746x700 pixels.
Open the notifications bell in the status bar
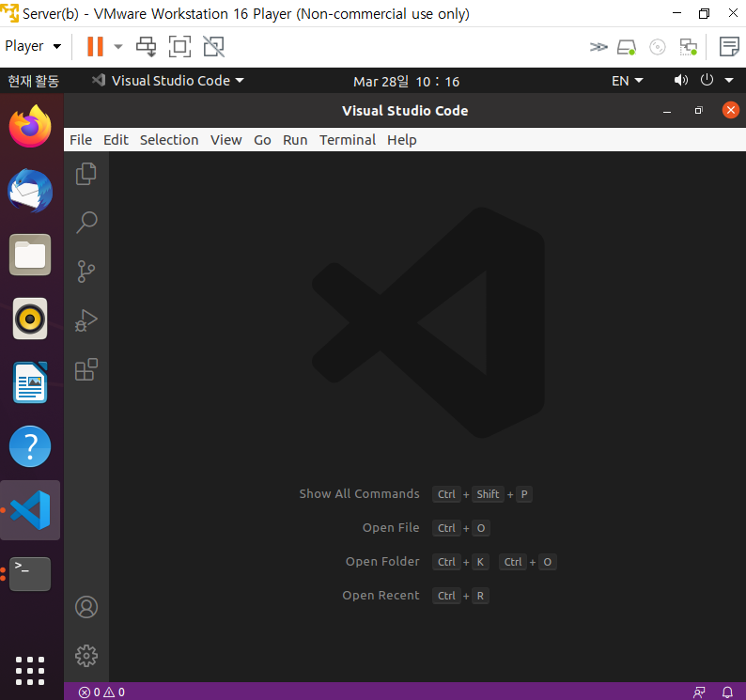tap(727, 692)
